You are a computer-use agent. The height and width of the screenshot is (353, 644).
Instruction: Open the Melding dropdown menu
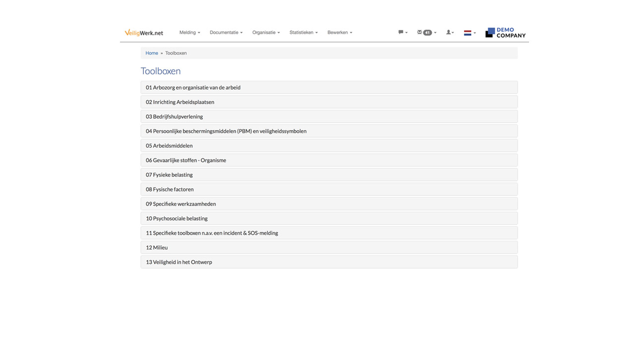pyautogui.click(x=189, y=33)
